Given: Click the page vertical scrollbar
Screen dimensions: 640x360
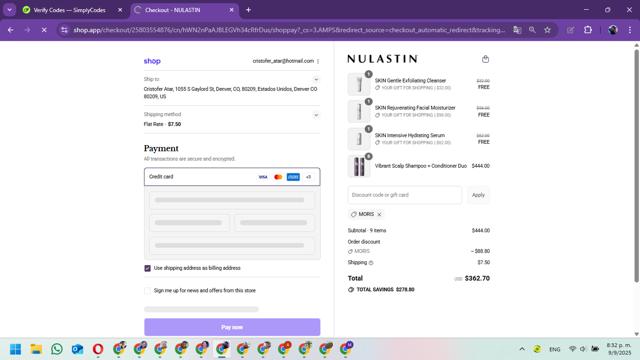Looking at the screenshot, I should tap(636, 165).
